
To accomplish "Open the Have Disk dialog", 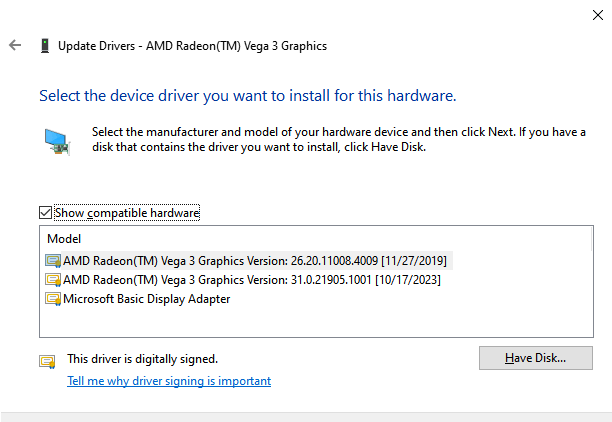I will coord(536,358).
